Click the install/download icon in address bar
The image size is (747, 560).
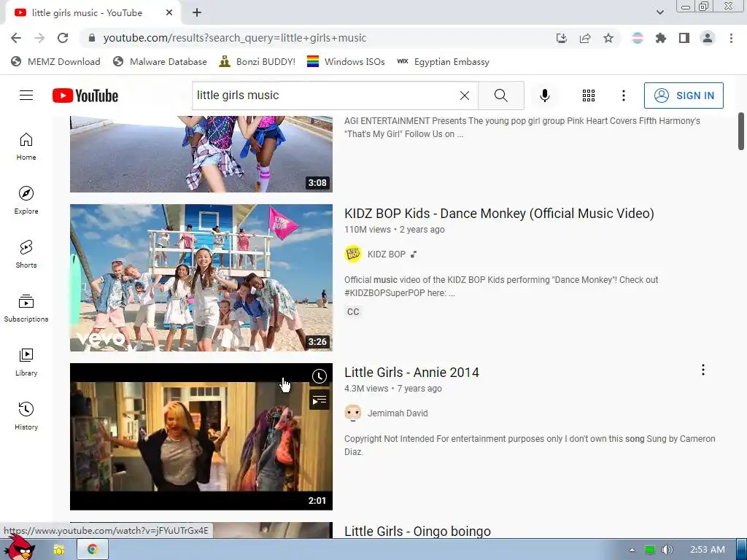(x=562, y=38)
